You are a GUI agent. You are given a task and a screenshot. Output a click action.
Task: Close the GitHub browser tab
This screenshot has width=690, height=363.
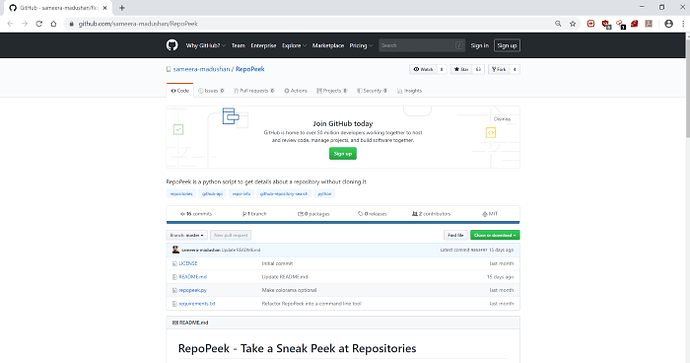[105, 7]
